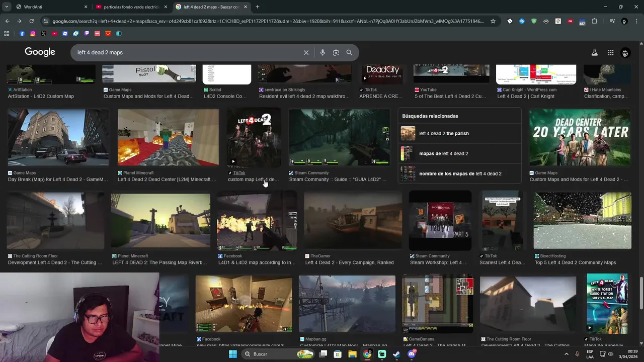
Task: Click the Google logo
Action: point(40,52)
